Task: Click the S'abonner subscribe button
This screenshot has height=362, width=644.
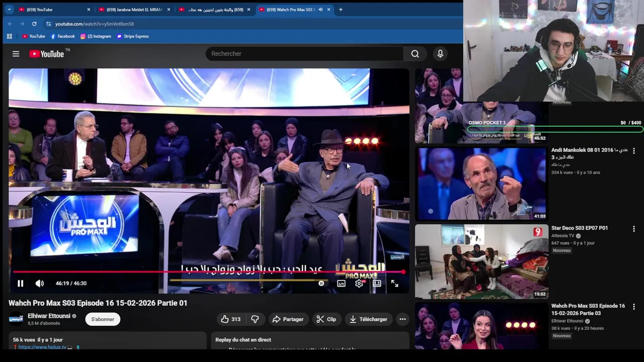Action: pos(103,319)
